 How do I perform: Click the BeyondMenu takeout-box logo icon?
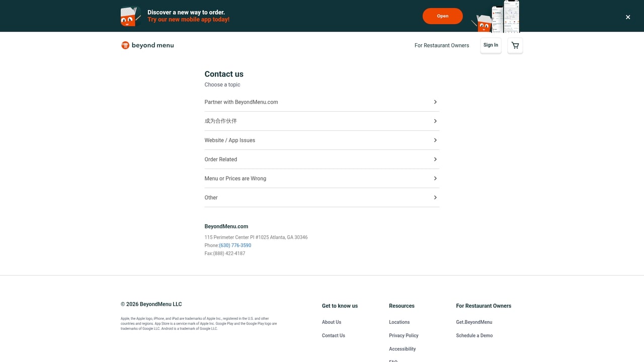pyautogui.click(x=125, y=45)
